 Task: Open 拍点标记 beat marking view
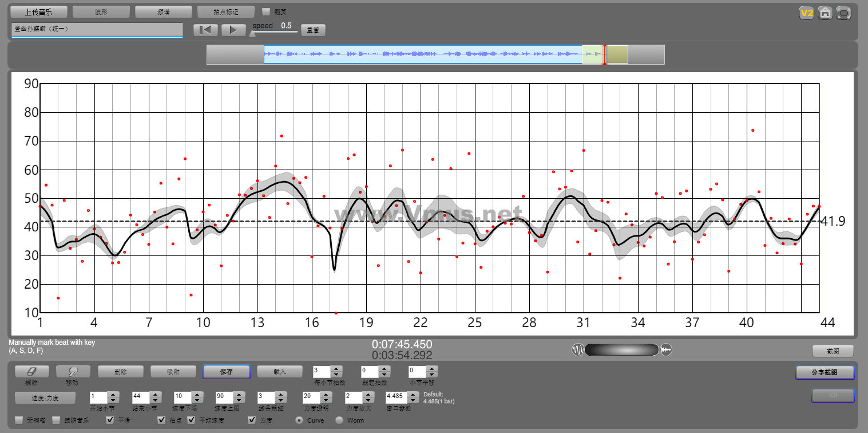pyautogui.click(x=225, y=11)
